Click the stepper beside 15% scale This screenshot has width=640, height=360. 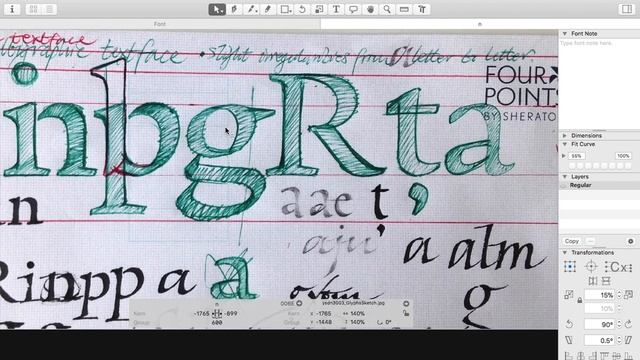pos(619,295)
